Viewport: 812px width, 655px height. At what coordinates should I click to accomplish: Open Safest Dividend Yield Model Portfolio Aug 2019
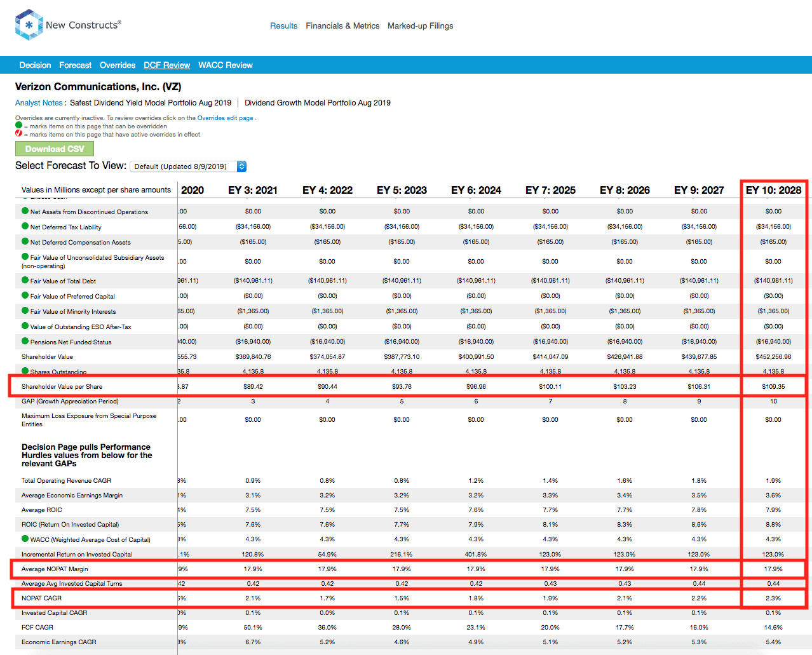(151, 103)
